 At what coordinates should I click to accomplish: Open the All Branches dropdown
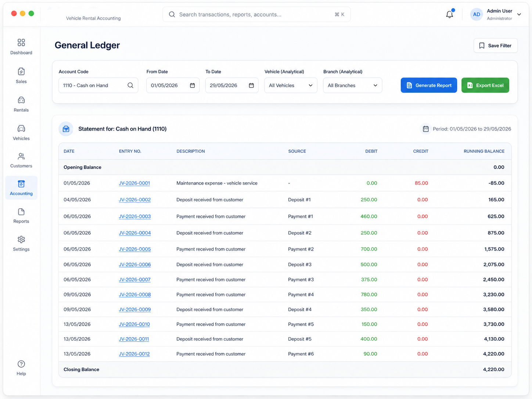(x=353, y=85)
